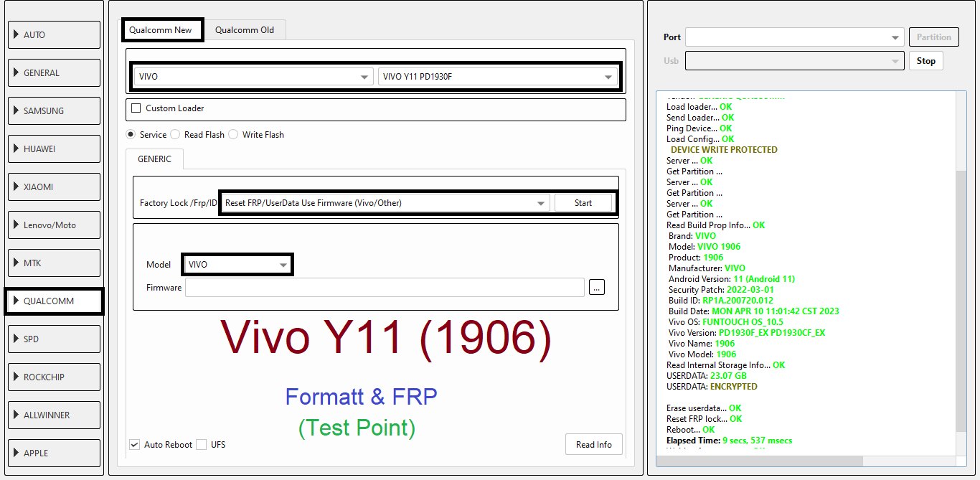Expand the AUTO sidebar section
The image size is (980, 480).
(x=55, y=34)
